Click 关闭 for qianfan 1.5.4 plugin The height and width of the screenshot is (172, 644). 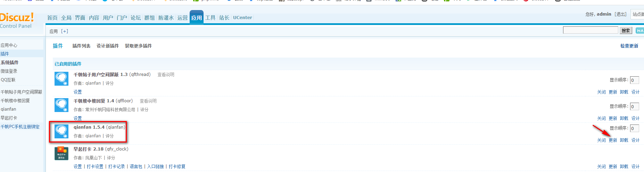602,140
